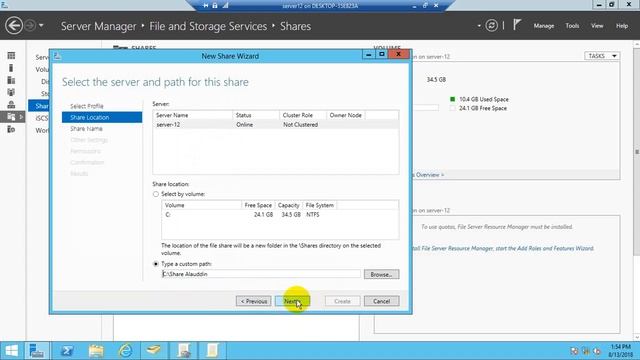Open PowerShell from the taskbar
This screenshot has height=360, width=640.
[67, 351]
